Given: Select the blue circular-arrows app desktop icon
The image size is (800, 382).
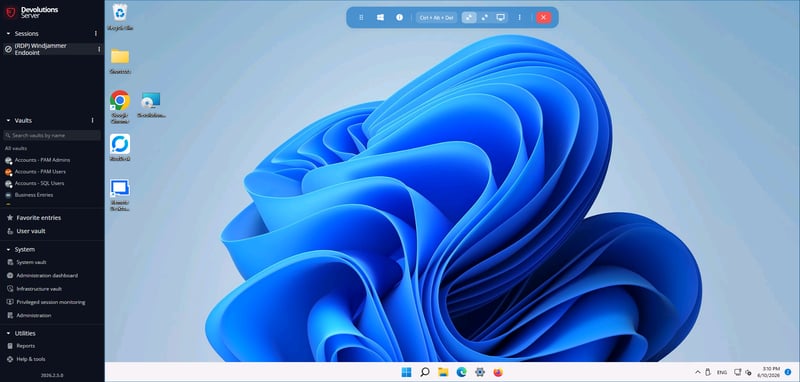Looking at the screenshot, I should tap(120, 147).
